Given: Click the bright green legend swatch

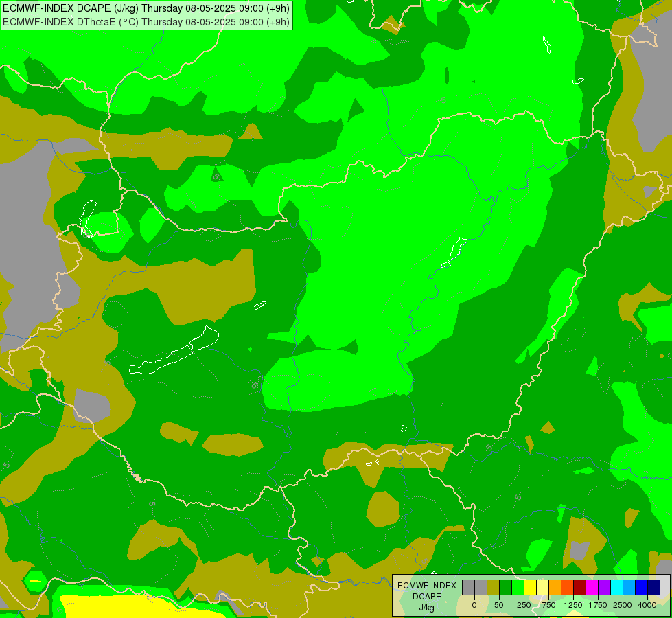Looking at the screenshot, I should (x=518, y=587).
